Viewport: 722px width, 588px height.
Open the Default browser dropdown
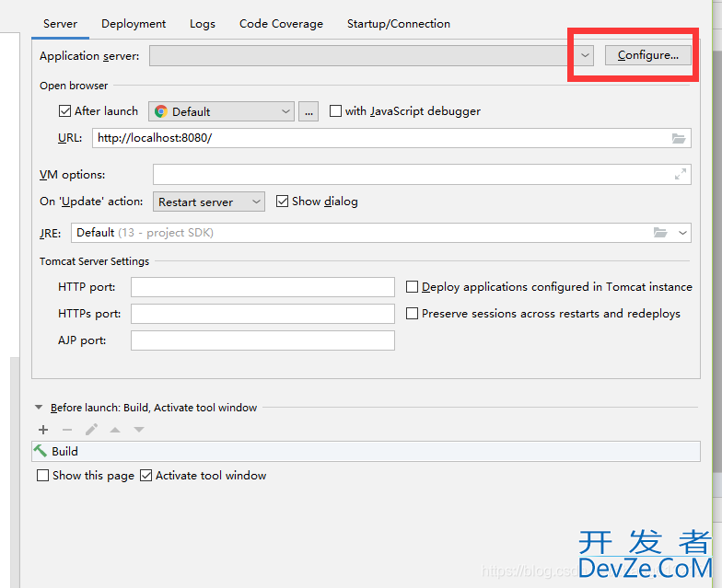click(221, 111)
